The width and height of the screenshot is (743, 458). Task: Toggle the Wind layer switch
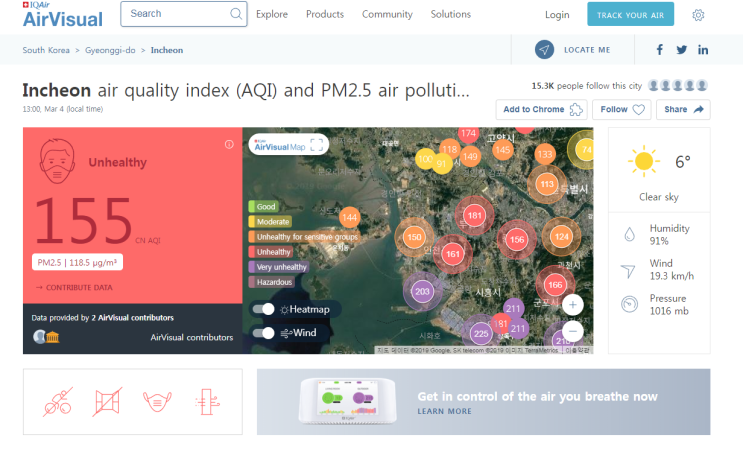pyautogui.click(x=264, y=332)
